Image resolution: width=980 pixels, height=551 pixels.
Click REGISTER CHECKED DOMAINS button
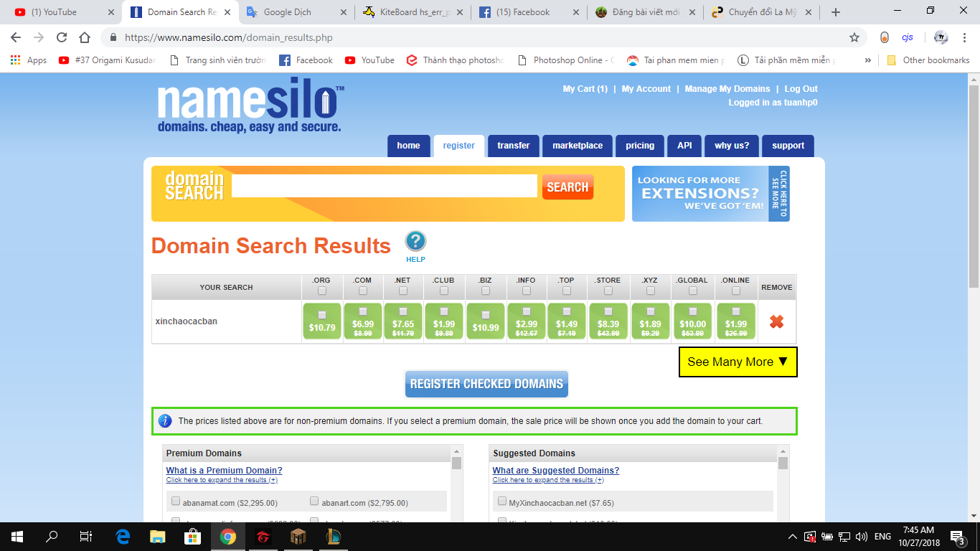click(486, 384)
